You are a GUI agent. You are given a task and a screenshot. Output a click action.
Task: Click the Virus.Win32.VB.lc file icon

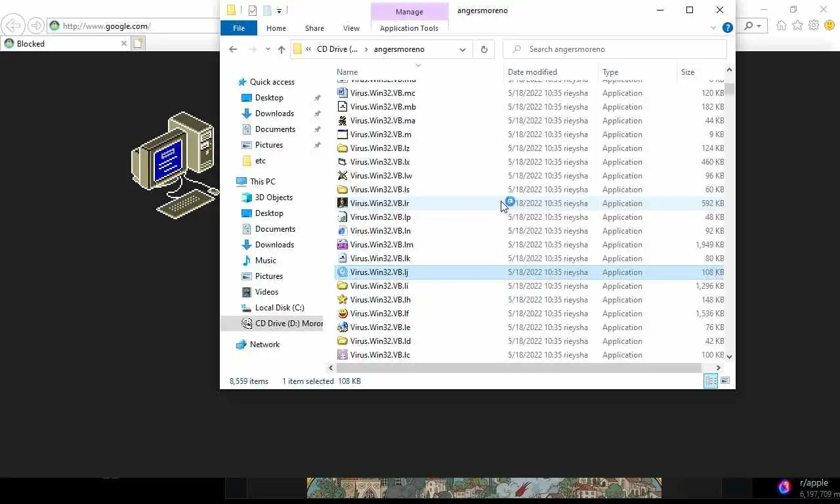pyautogui.click(x=342, y=355)
